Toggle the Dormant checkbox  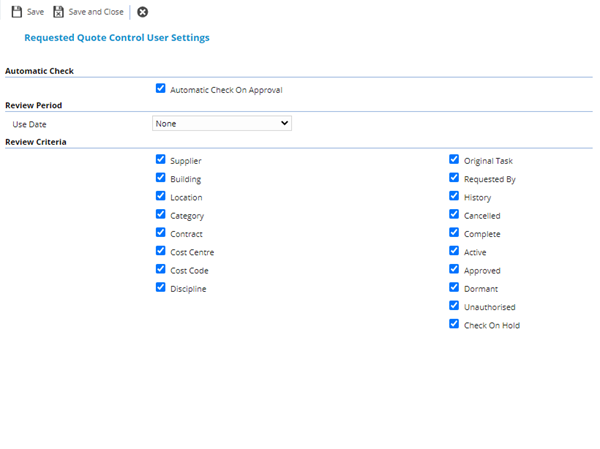454,287
